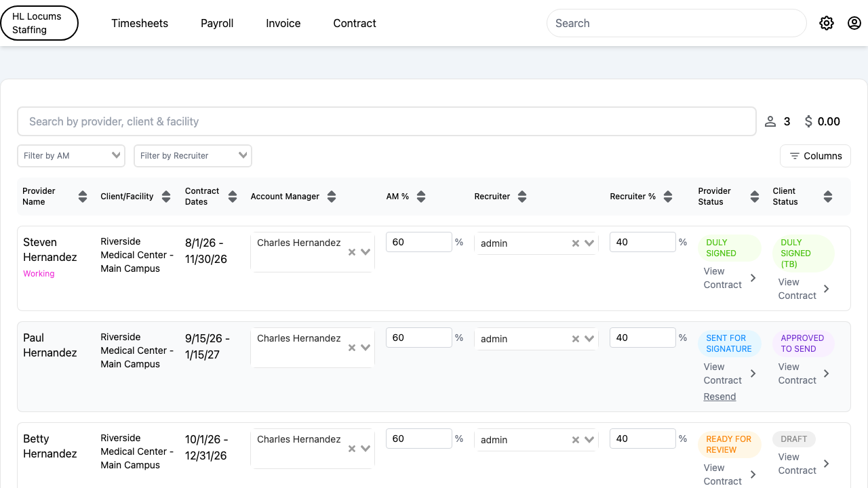Viewport: 868px width, 488px height.
Task: Edit Recruiter % field for Paul Hernandez
Action: (643, 338)
